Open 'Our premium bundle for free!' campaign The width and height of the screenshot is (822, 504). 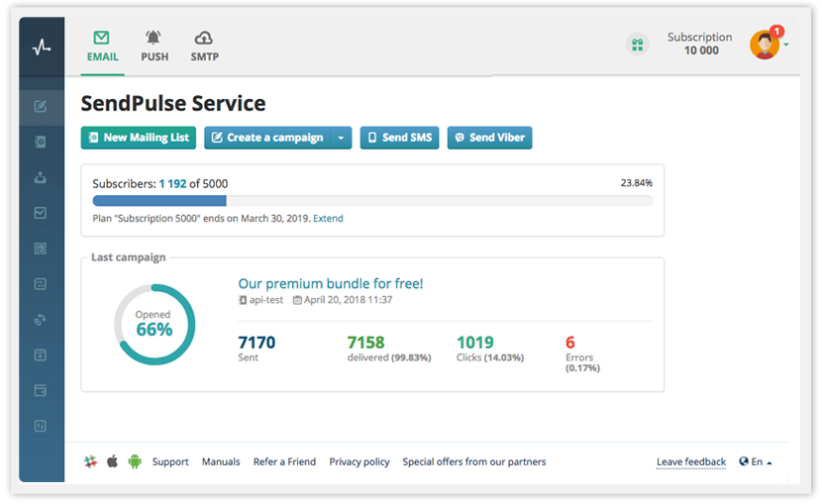330,283
